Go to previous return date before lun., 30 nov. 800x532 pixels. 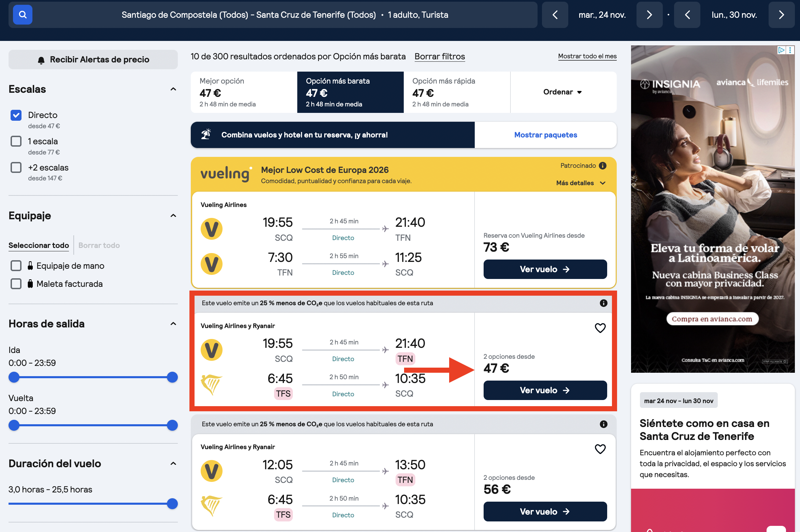point(687,15)
